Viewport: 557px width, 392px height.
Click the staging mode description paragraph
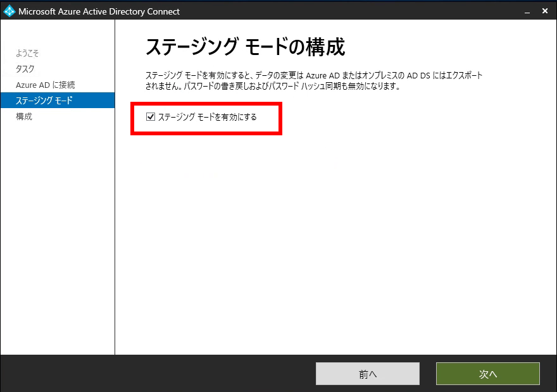[314, 81]
